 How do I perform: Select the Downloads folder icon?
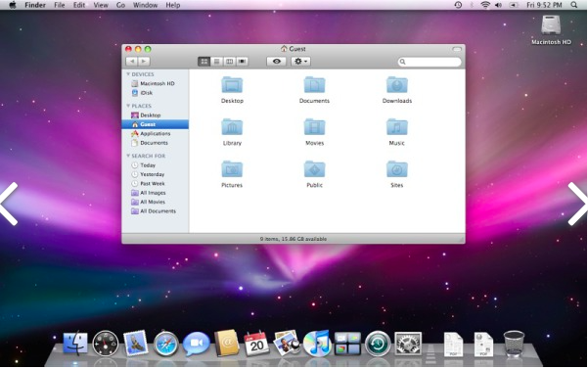click(397, 85)
